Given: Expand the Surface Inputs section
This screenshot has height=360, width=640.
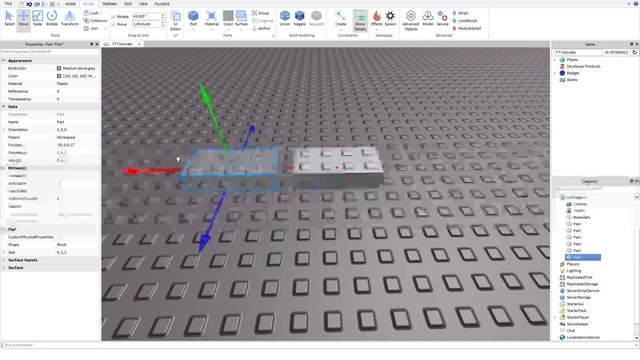Looking at the screenshot, I should [4, 260].
